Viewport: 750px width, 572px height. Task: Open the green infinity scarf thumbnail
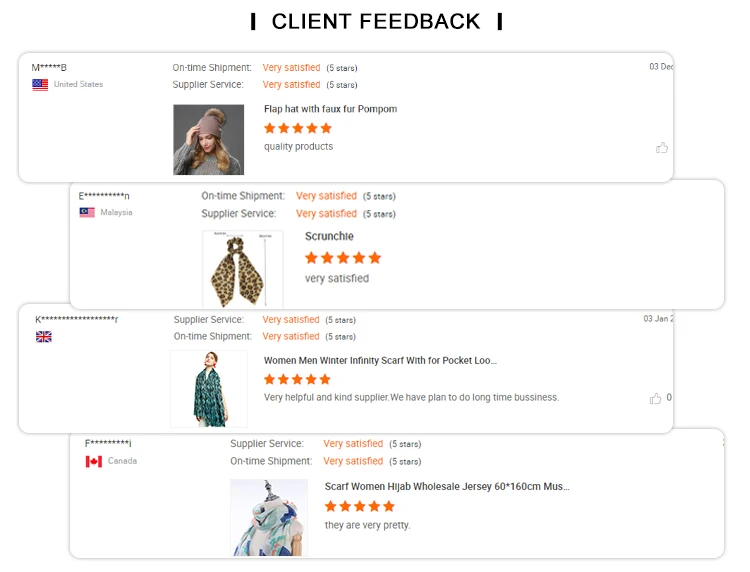coord(209,389)
